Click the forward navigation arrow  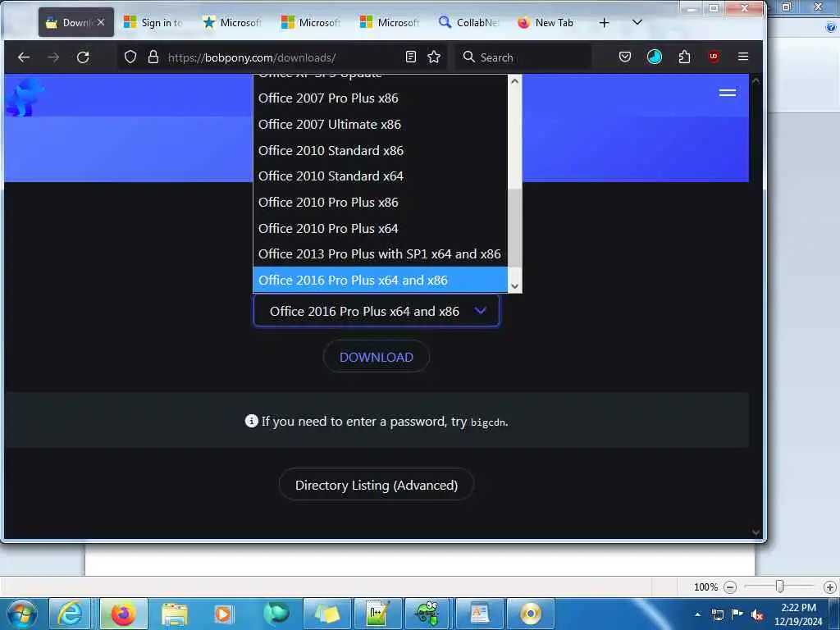(53, 57)
